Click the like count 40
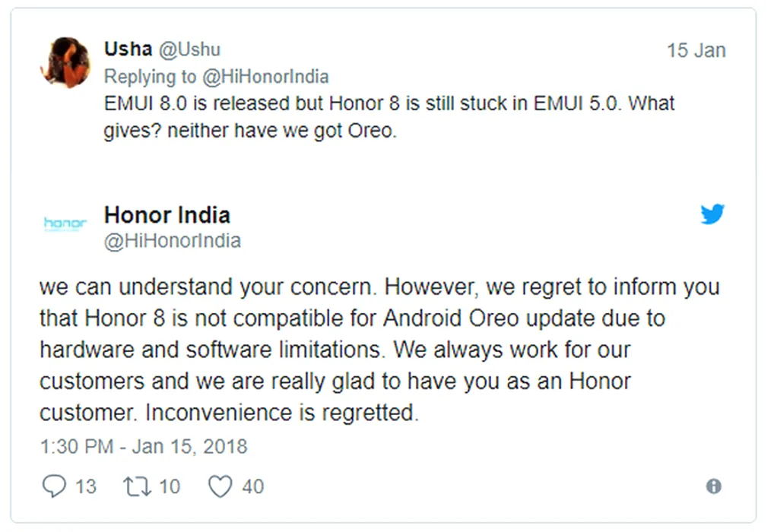 tap(252, 486)
